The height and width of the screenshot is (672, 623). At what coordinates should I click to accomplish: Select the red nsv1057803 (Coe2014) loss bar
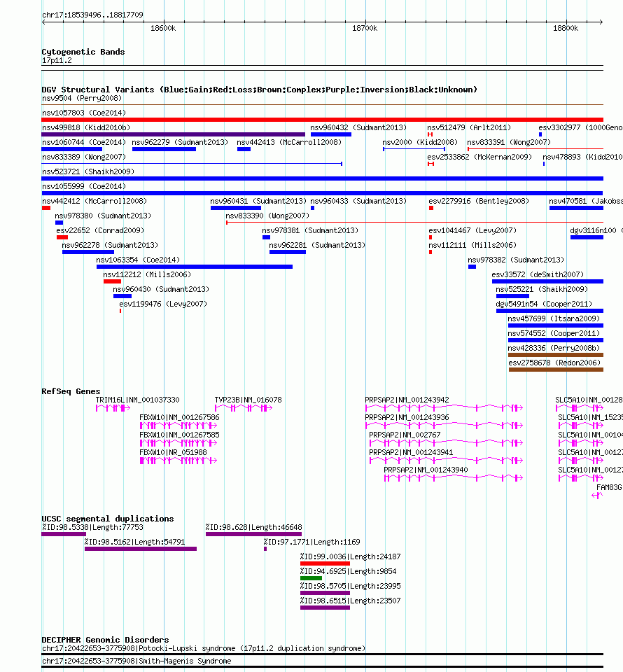point(322,120)
